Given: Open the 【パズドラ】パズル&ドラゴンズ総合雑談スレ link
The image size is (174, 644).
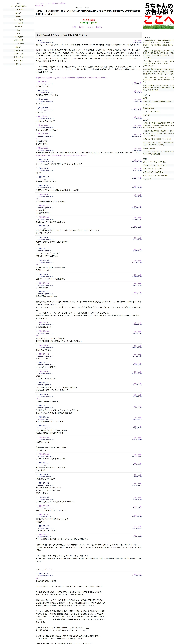Looking at the screenshot, I should pyautogui.click(x=159, y=153).
